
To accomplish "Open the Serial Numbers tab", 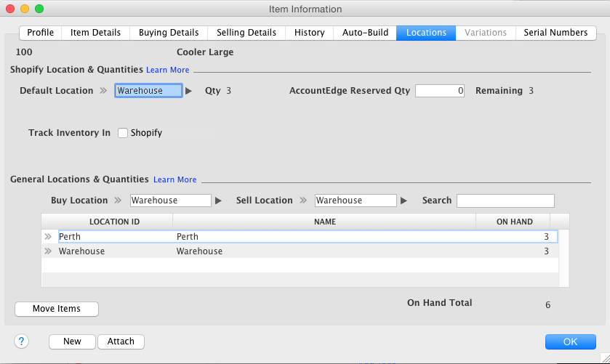I will 555,33.
